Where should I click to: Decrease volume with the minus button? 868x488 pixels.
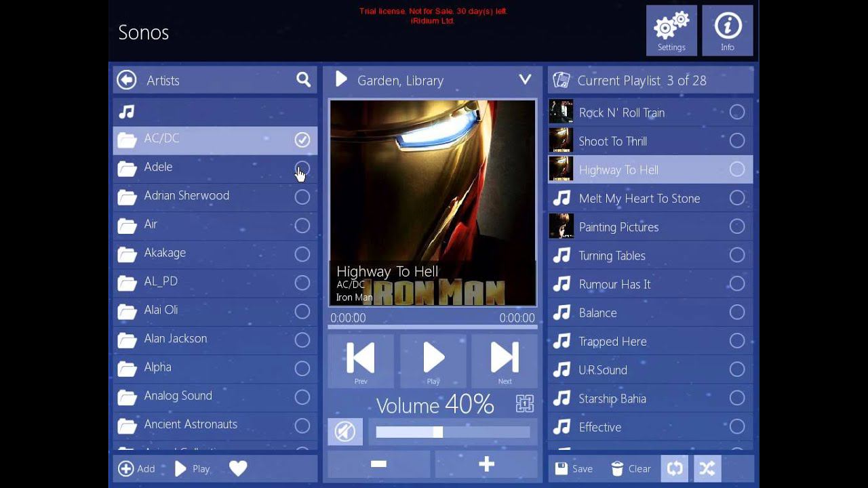coord(379,464)
